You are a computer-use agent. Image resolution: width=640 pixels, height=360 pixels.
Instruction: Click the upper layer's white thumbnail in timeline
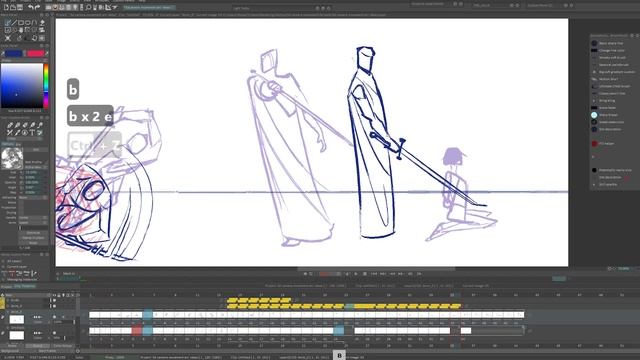click(17, 320)
